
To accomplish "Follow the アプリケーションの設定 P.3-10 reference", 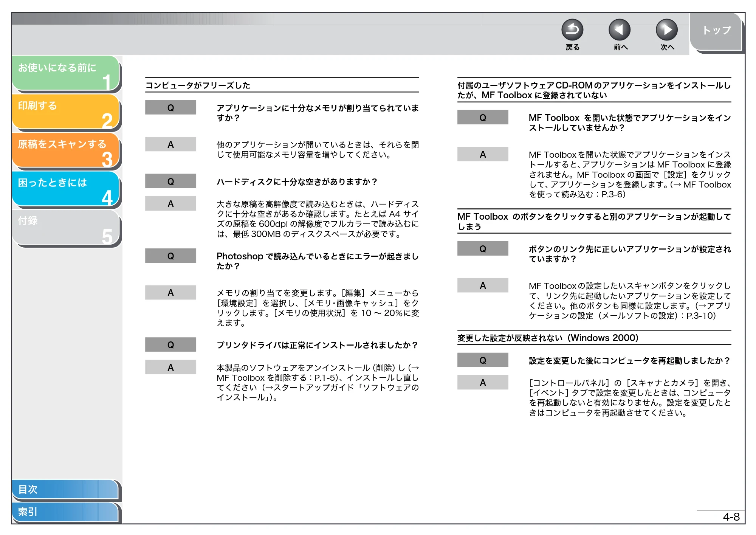I will pyautogui.click(x=630, y=311).
